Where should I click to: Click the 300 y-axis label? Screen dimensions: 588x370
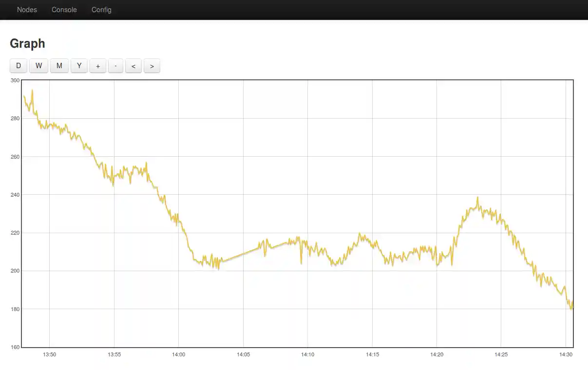click(x=15, y=80)
